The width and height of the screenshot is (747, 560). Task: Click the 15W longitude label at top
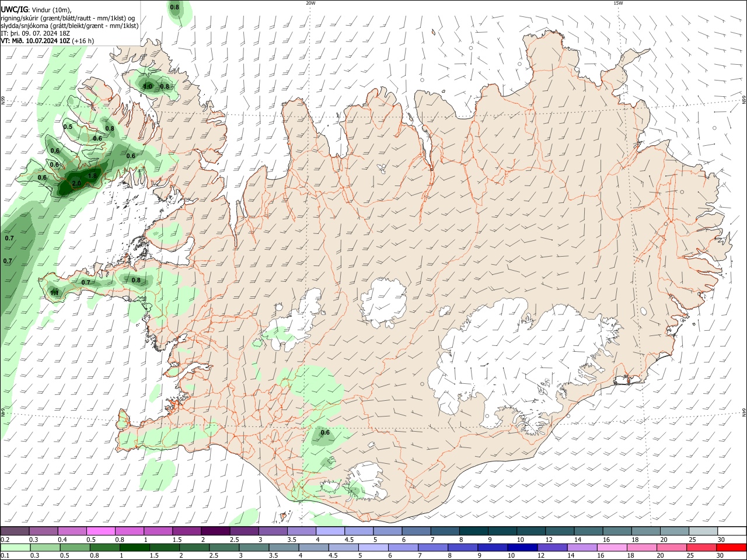(x=618, y=3)
